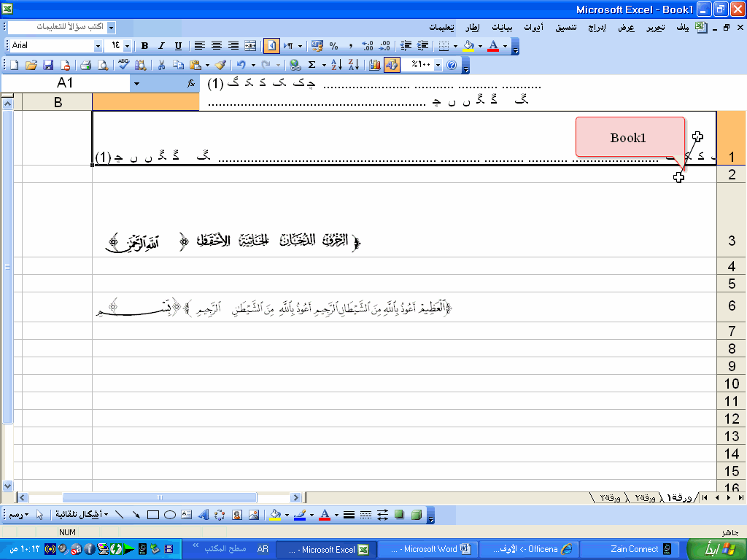Screen dimensions: 747x560
Task: Sort ascending A to Z
Action: tap(336, 65)
